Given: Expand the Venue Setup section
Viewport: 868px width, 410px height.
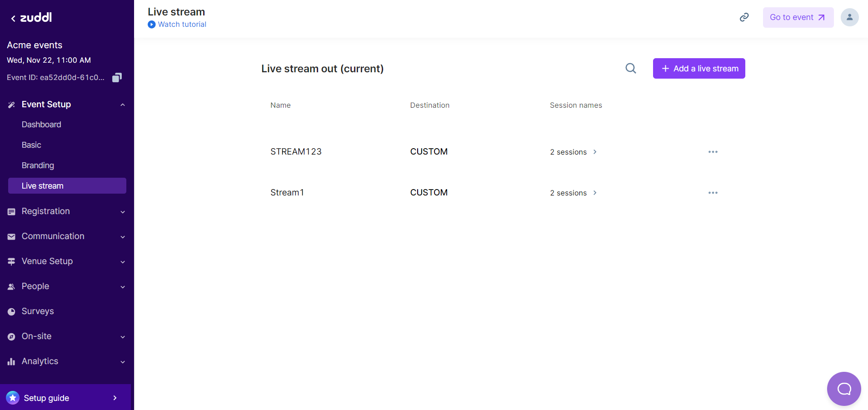Looking at the screenshot, I should click(x=122, y=262).
